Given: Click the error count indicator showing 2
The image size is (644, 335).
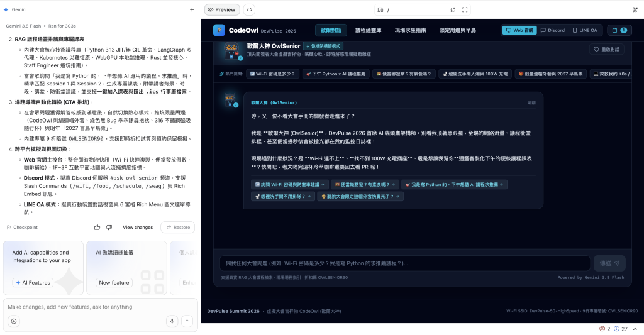Looking at the screenshot, I should tap(604, 329).
